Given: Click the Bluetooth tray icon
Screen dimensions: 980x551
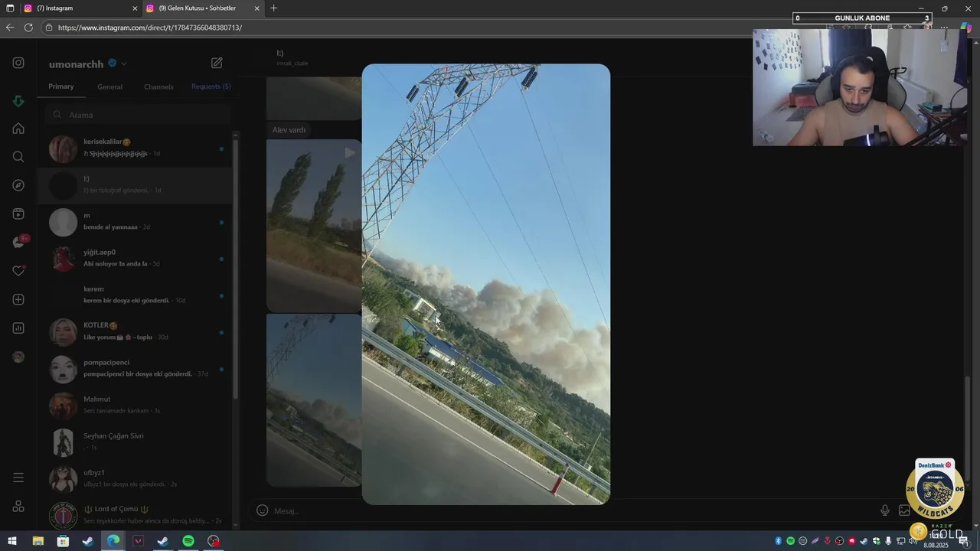Looking at the screenshot, I should click(x=779, y=541).
